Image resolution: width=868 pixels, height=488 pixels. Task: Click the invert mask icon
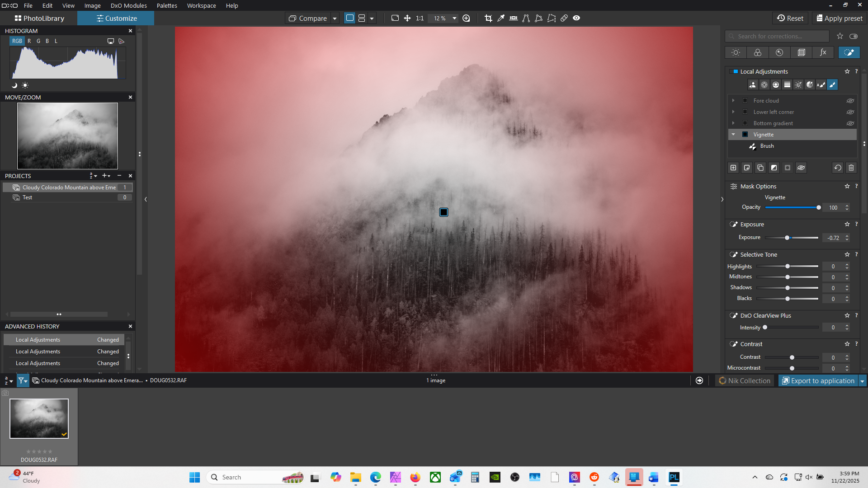click(x=774, y=168)
